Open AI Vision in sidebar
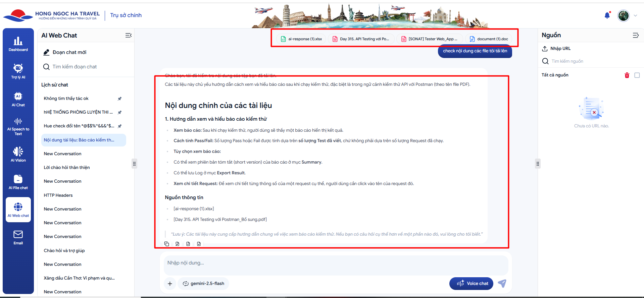This screenshot has width=644, height=298. pyautogui.click(x=18, y=154)
